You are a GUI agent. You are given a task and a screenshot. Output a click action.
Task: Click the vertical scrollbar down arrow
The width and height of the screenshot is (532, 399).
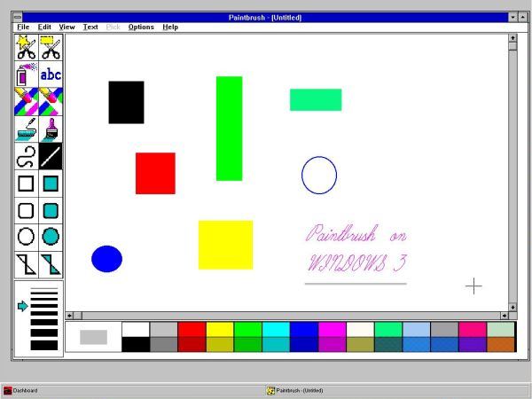click(512, 307)
